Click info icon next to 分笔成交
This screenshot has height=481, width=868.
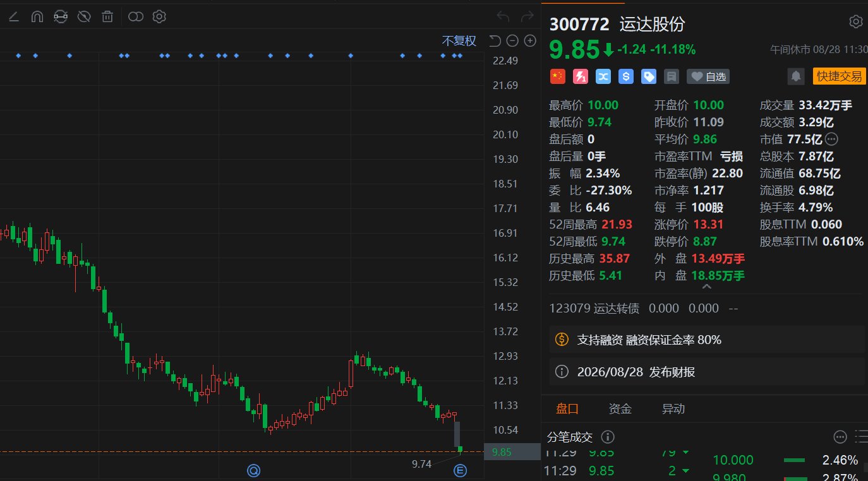[x=608, y=437]
